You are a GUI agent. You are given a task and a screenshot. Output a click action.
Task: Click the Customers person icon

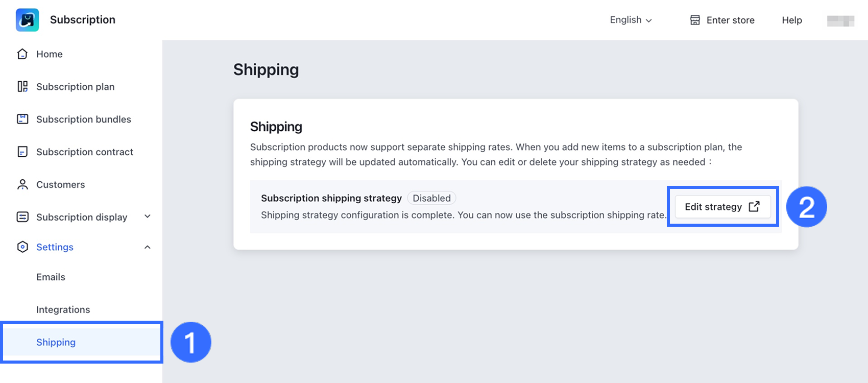click(22, 184)
